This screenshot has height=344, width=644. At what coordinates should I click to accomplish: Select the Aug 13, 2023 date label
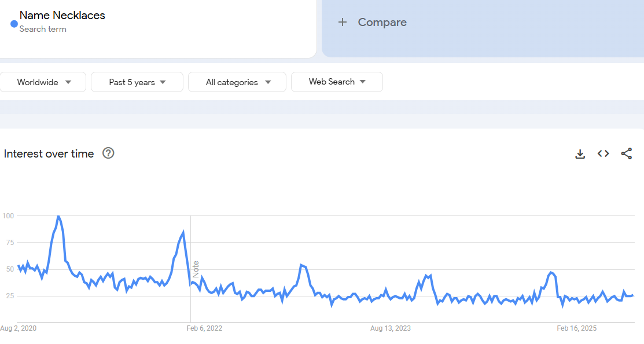click(391, 328)
